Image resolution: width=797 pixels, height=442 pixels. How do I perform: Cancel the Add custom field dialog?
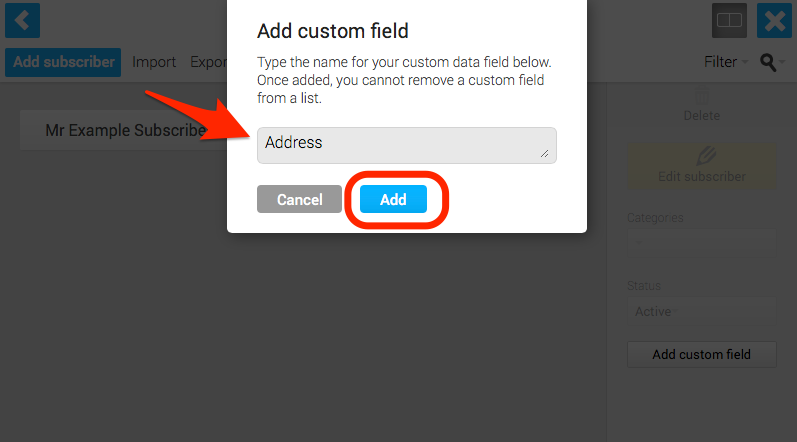click(x=299, y=199)
